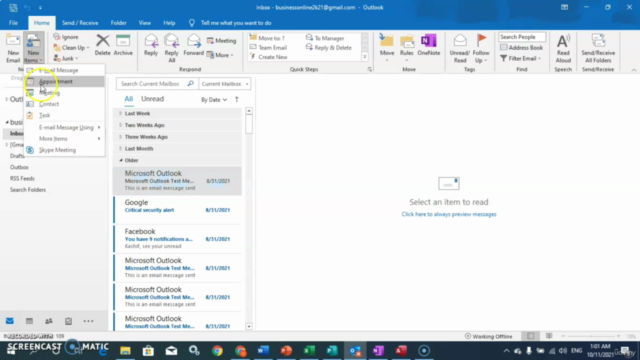Show Unread messages filter

pos(153,99)
